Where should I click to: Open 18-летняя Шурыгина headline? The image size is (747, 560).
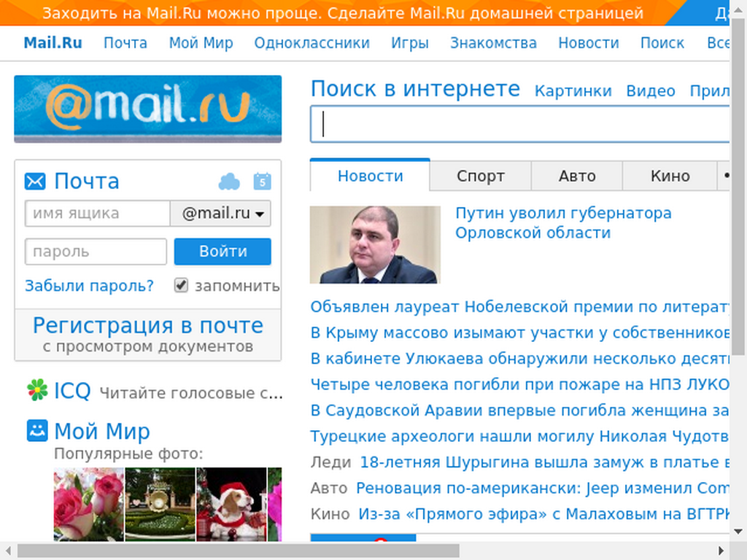point(544,462)
